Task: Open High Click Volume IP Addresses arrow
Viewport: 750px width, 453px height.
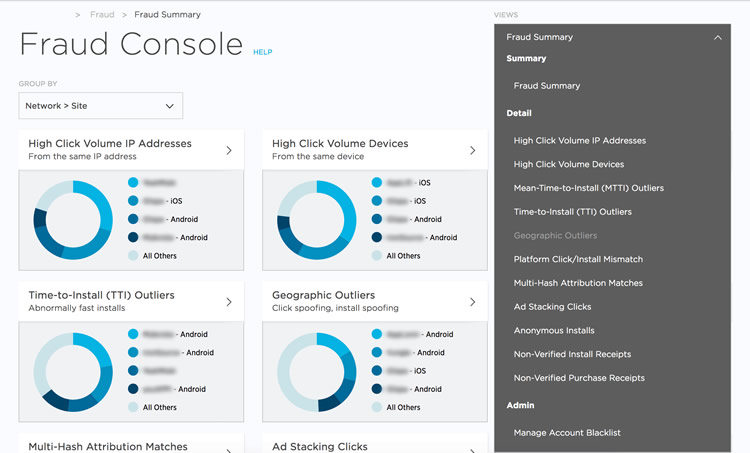Action: point(229,151)
